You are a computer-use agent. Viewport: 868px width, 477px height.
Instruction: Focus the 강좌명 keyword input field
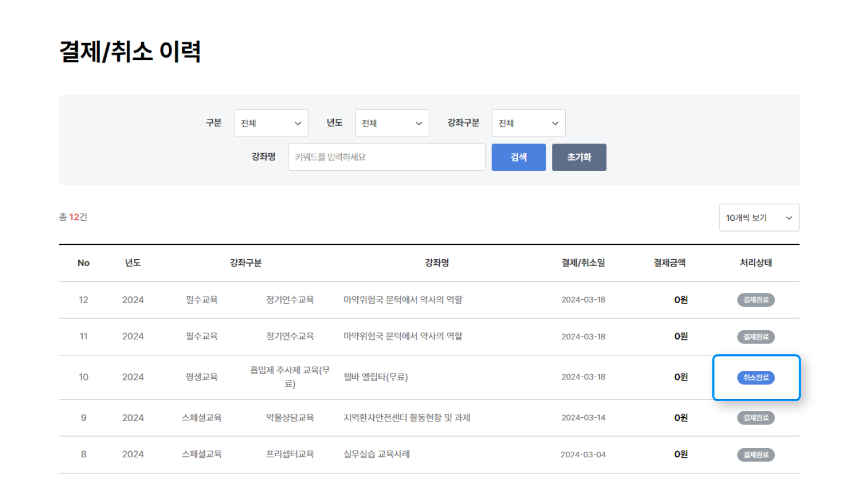[x=387, y=157]
